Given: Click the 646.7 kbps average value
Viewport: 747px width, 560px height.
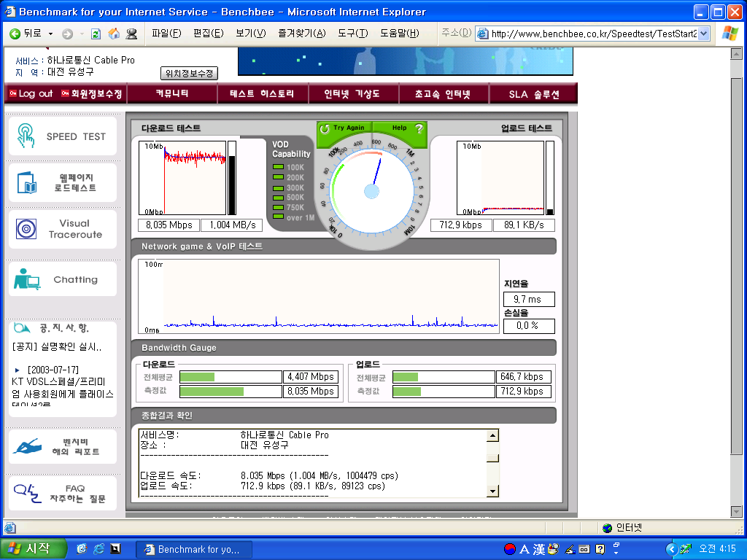Looking at the screenshot, I should pyautogui.click(x=523, y=377).
